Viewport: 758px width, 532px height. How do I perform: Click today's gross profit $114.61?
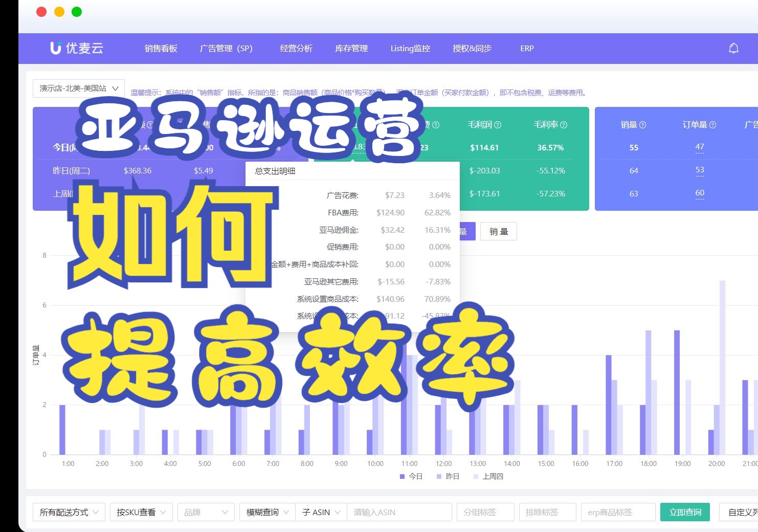pos(484,148)
